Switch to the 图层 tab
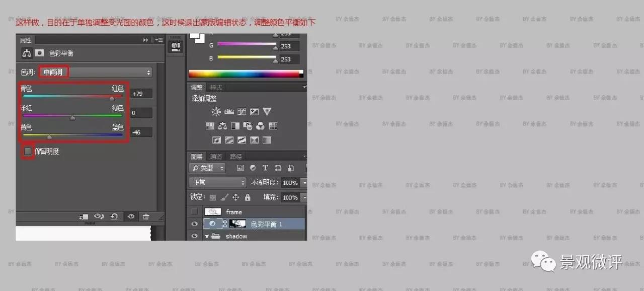Viewport: 644px width, 291px height. 197,157
